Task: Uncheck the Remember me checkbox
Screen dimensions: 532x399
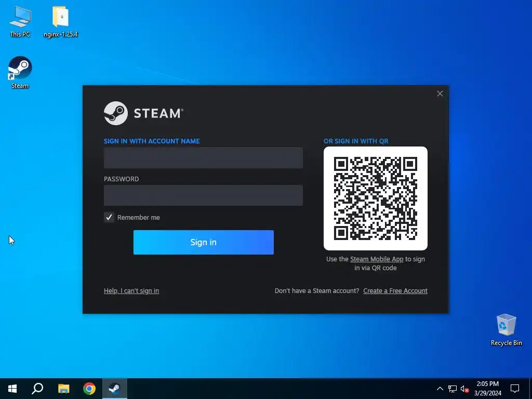Action: pos(109,217)
